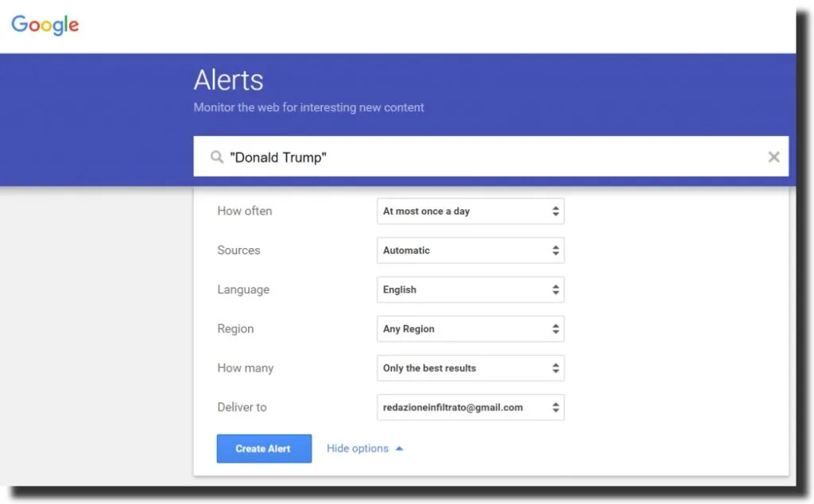Click 'Monitor the web for interesting new content'
Screen dimensions: 814x504
tap(308, 107)
